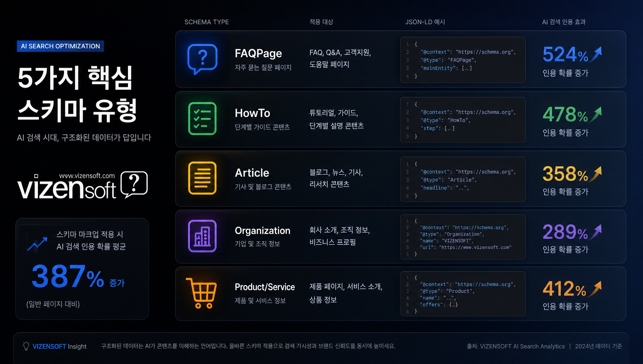Click the orange arrow beside 412%
This screenshot has height=364, width=643.
click(595, 289)
